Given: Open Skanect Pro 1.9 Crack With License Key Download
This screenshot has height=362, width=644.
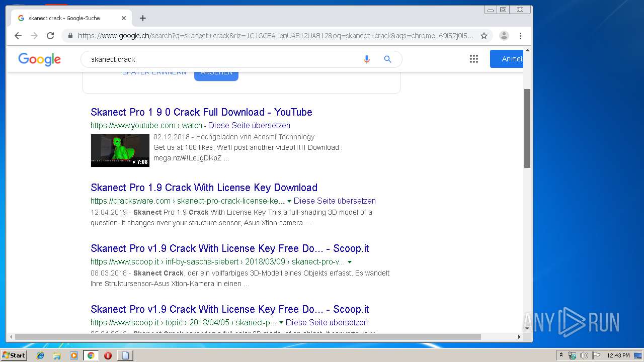Looking at the screenshot, I should point(204,188).
